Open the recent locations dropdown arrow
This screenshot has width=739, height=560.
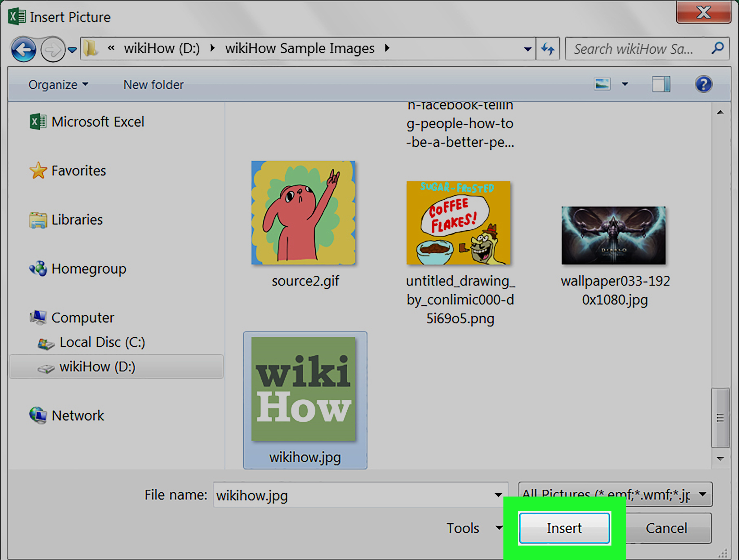click(72, 50)
